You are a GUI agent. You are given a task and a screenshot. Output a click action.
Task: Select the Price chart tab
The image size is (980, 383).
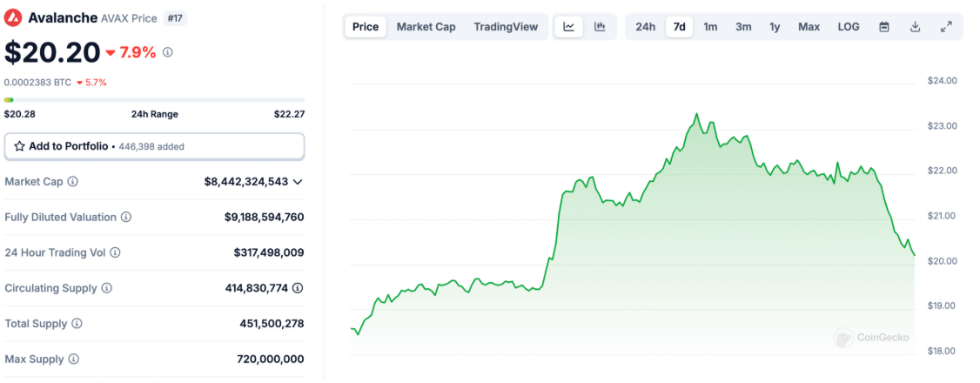pyautogui.click(x=366, y=27)
